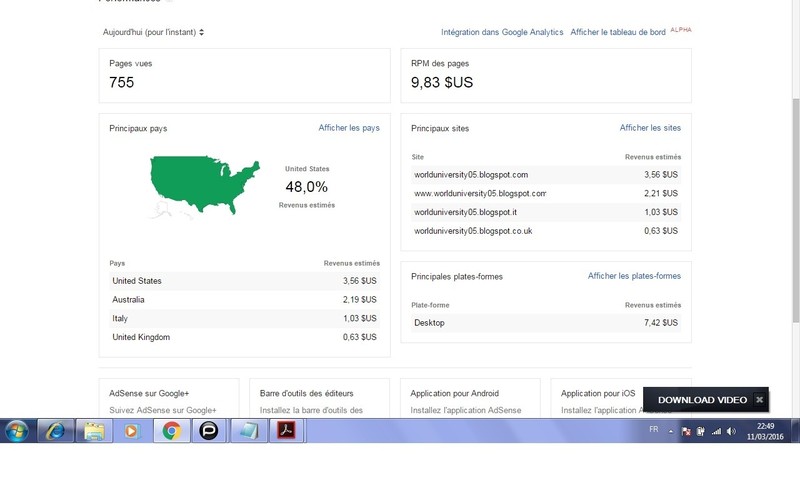Click Australia's 2,19 $US revenue value

[x=359, y=300]
